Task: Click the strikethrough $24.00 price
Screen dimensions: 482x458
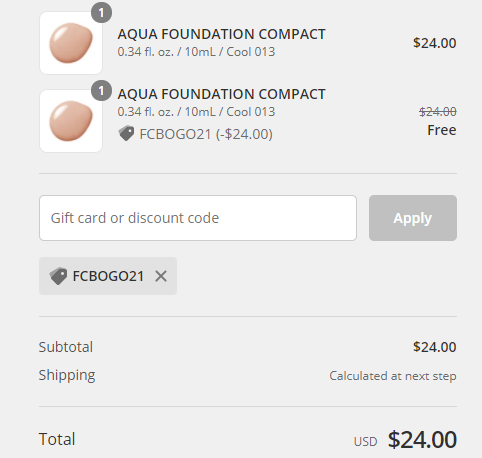Action: pyautogui.click(x=438, y=112)
